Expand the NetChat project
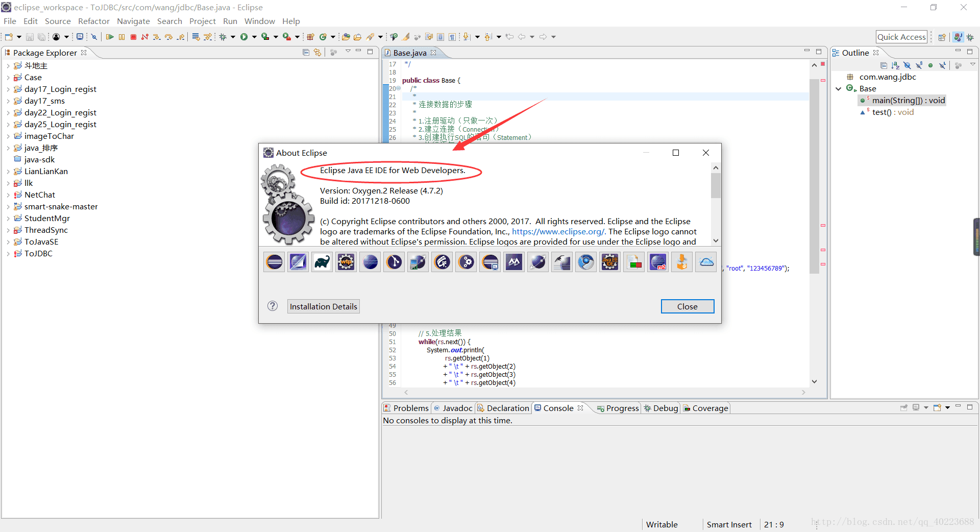 (8, 195)
